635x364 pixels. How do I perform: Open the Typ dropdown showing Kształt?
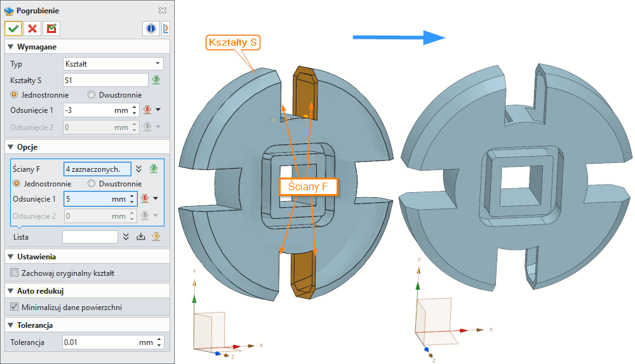pyautogui.click(x=113, y=63)
